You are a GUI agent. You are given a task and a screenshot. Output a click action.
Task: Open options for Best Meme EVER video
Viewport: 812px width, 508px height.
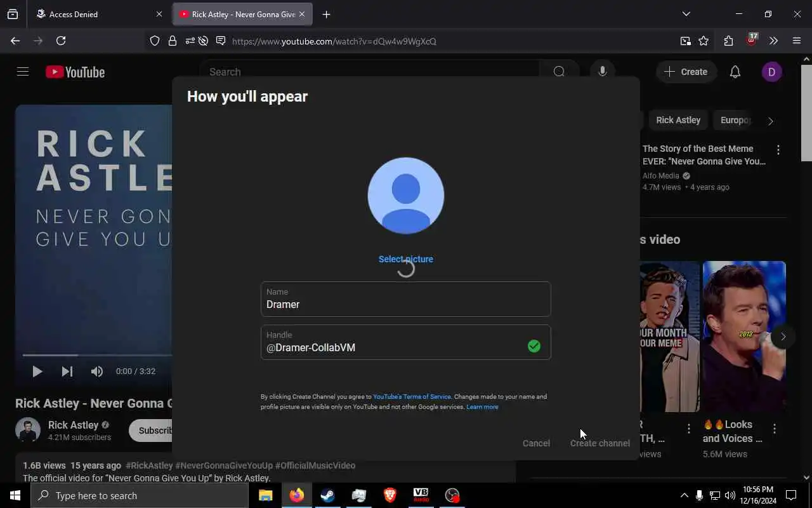coord(778,150)
